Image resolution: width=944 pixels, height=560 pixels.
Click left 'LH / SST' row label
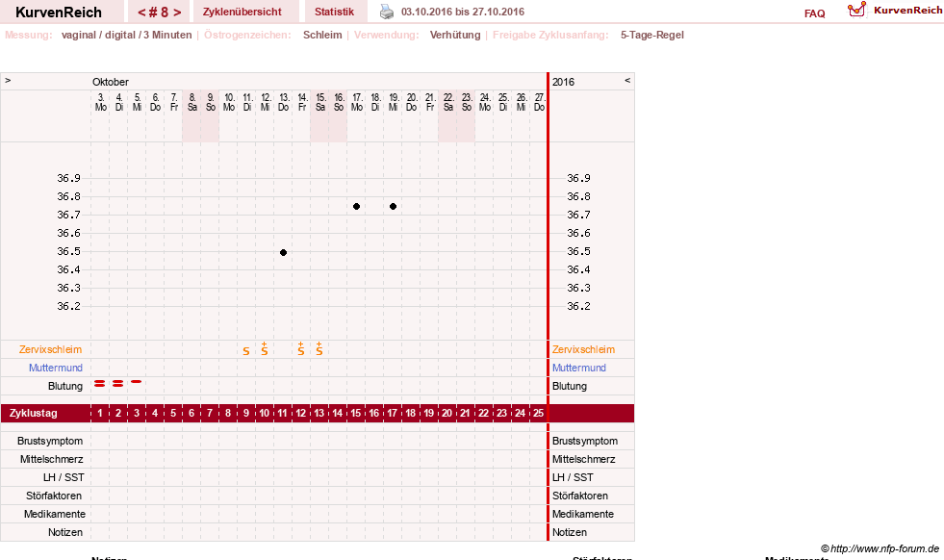pos(64,477)
